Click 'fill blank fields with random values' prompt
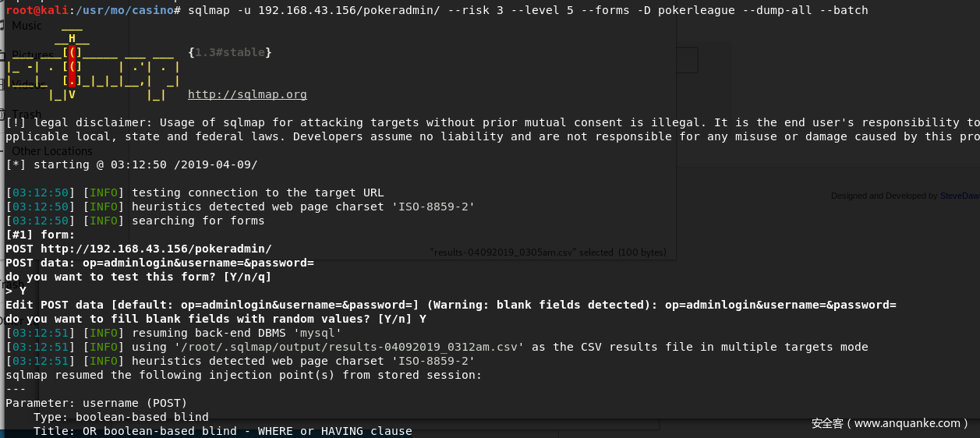 pos(216,320)
